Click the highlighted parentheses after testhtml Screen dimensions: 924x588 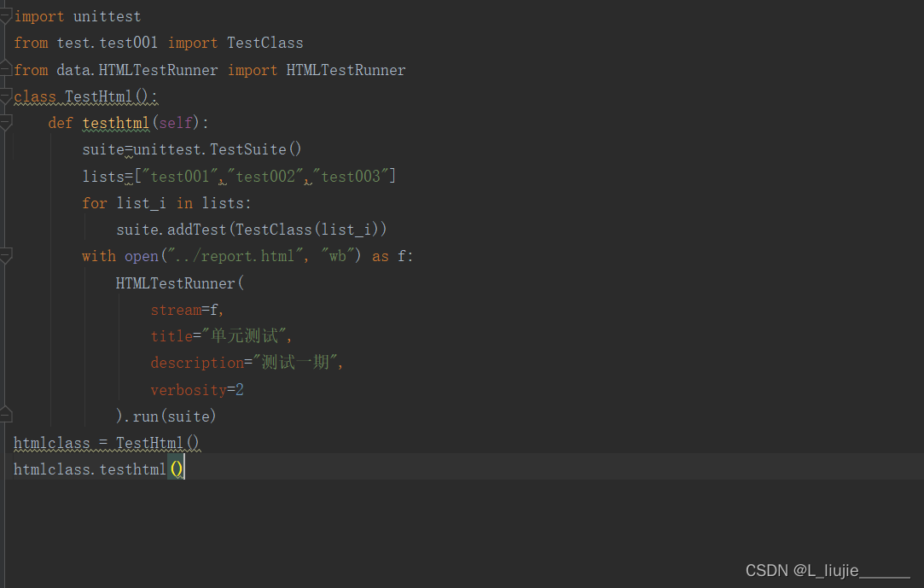[177, 469]
